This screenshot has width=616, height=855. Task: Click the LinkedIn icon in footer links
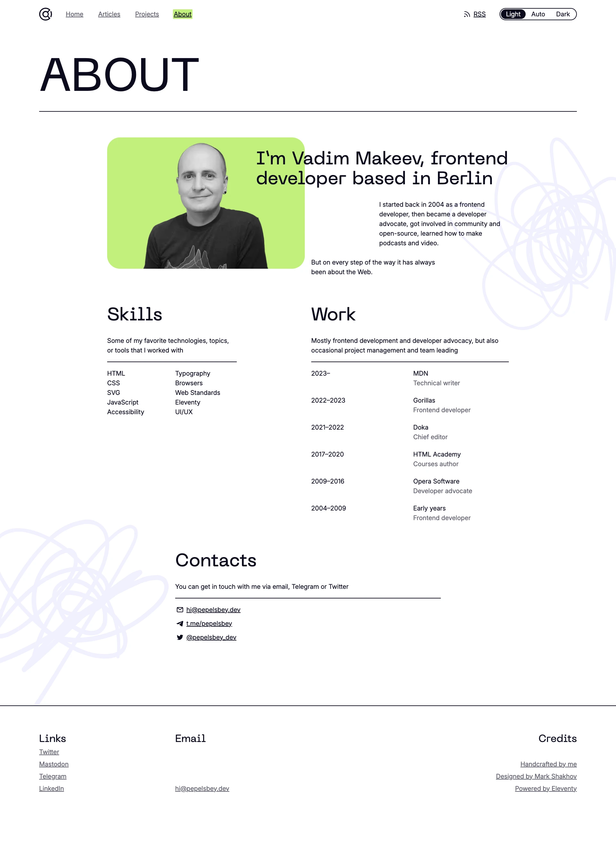51,788
